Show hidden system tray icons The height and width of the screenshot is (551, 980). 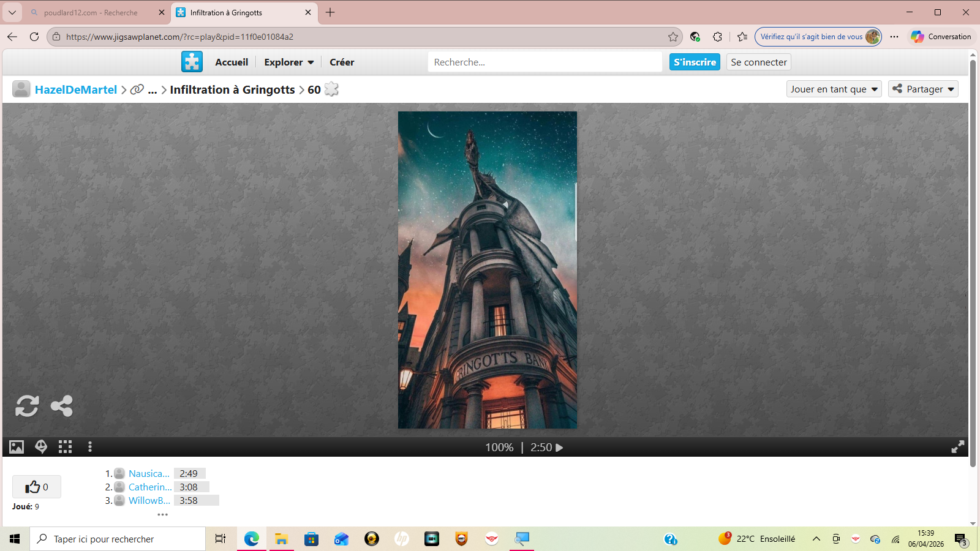tap(816, 539)
